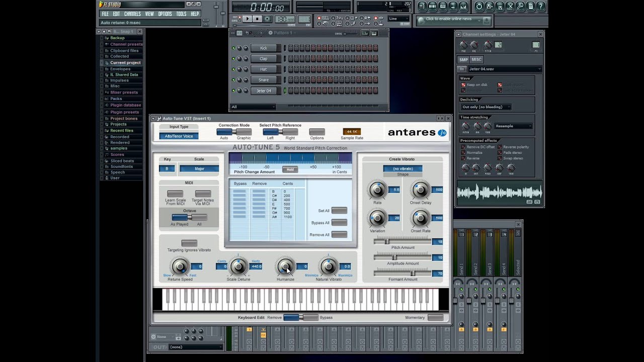Click the Amplitude Amount slider
The width and height of the screenshot is (644, 362).
click(403, 257)
